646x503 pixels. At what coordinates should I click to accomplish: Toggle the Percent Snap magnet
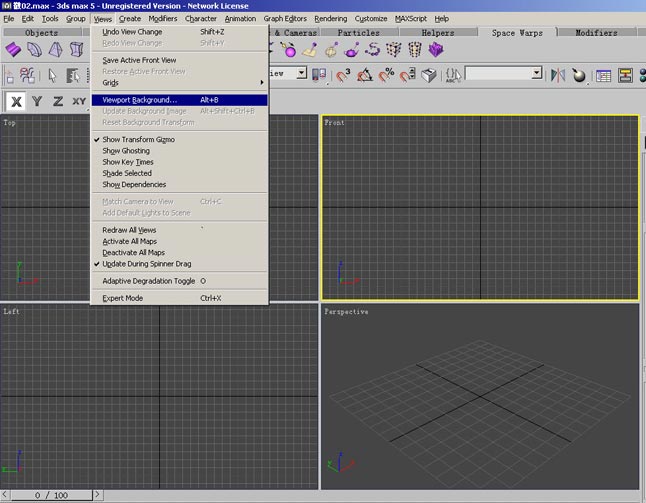point(386,75)
